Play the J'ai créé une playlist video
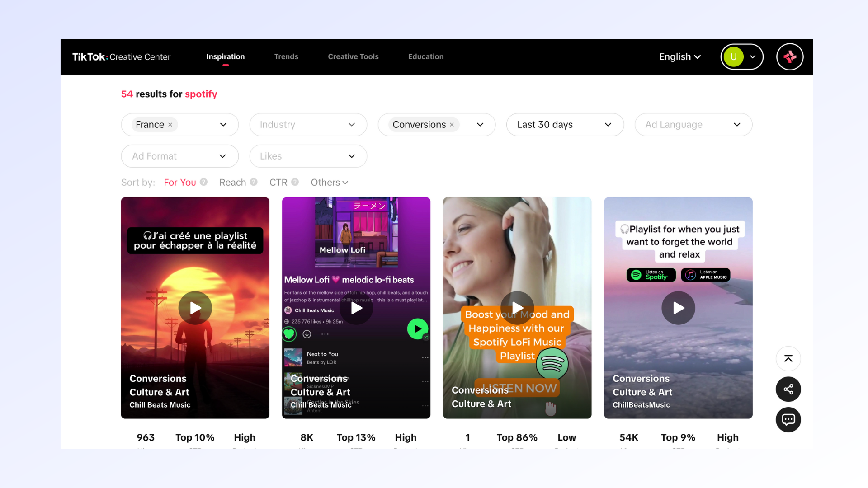The width and height of the screenshot is (868, 488). [195, 308]
